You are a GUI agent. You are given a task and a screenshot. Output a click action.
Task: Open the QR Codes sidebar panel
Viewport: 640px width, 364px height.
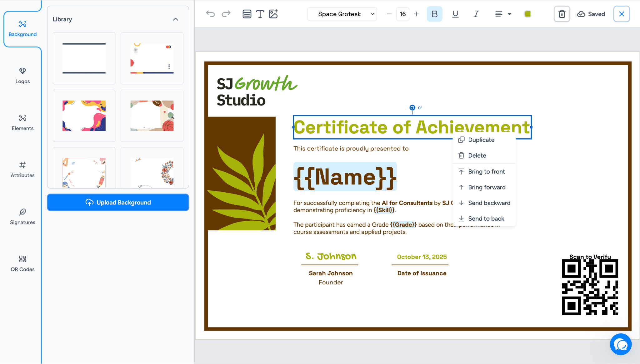pyautogui.click(x=22, y=263)
